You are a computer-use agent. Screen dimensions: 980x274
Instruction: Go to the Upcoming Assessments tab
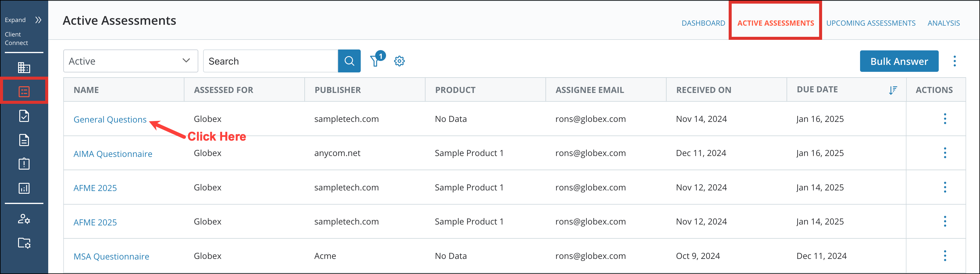point(870,23)
